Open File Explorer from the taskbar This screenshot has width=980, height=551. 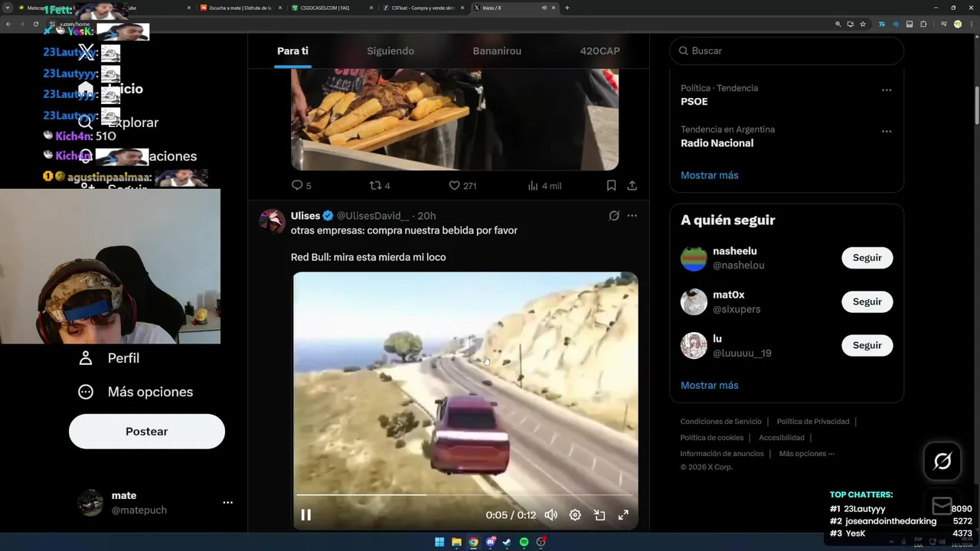(x=456, y=542)
